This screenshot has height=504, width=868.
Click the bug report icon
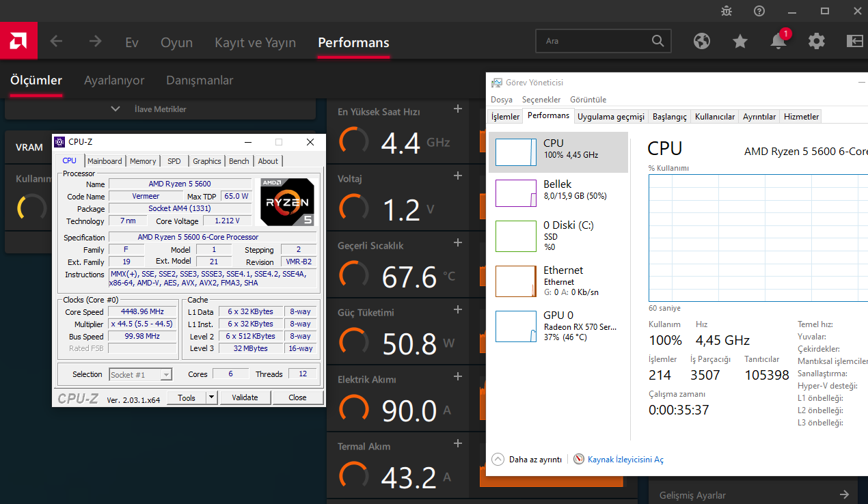727,11
